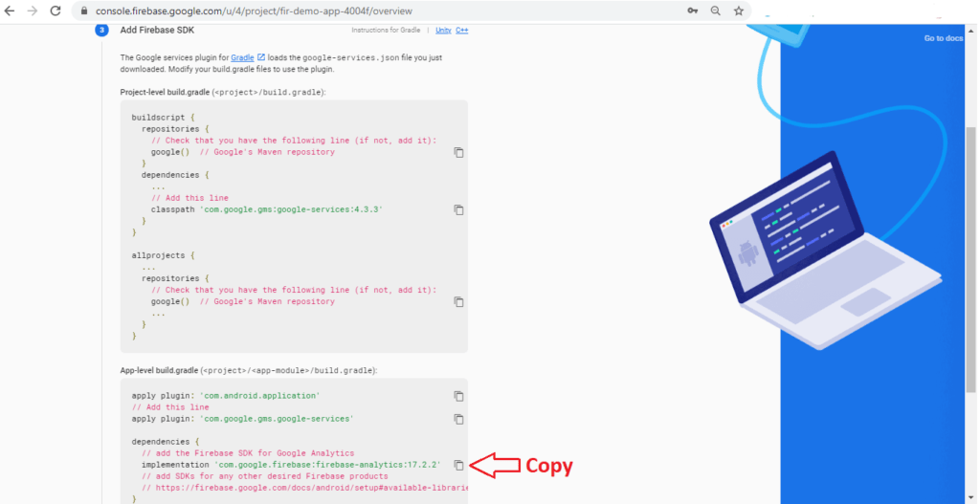Copy the 'com.google.gms.google-services' plugin line
Screen dimensions: 980x504
pyautogui.click(x=458, y=419)
